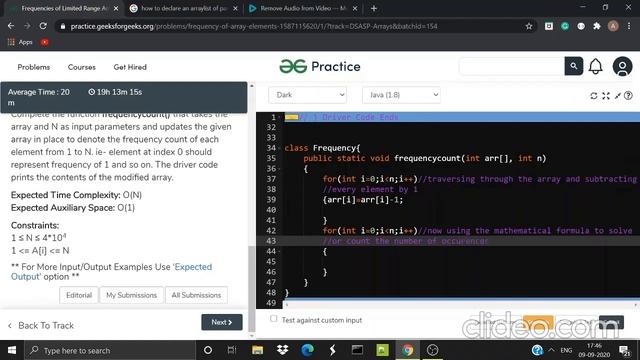Screen dimensions: 640x360
Task: Show hidden system tray icons chevron
Action: [x=551, y=350]
